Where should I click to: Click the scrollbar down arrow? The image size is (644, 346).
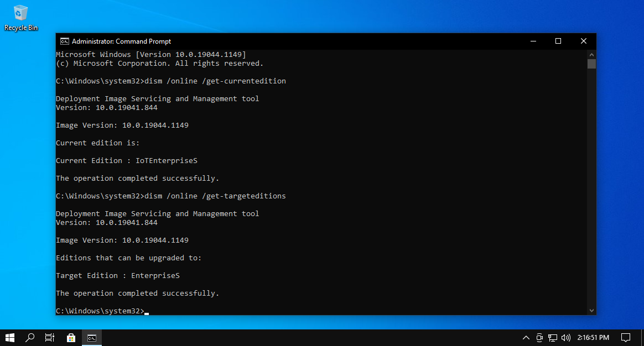(591, 311)
